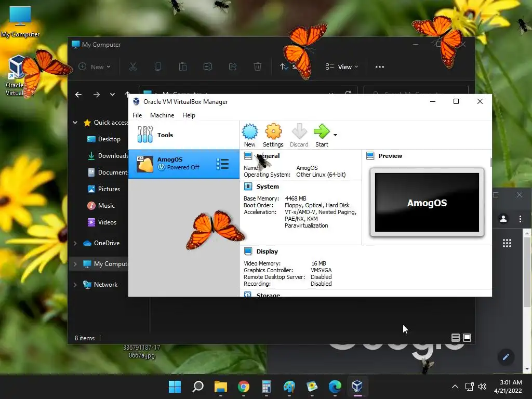Screen dimensions: 532x399
Task: Open See more ellipsis in My Computer toolbar
Action: [380, 67]
